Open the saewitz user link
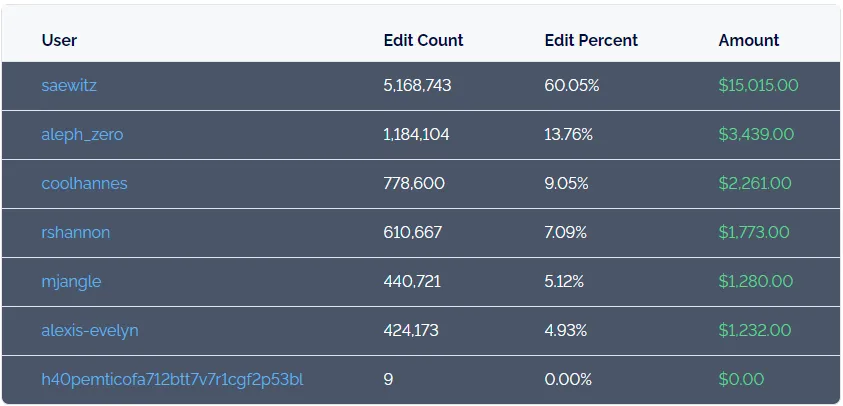Screen dimensions: 843x406 click(69, 86)
